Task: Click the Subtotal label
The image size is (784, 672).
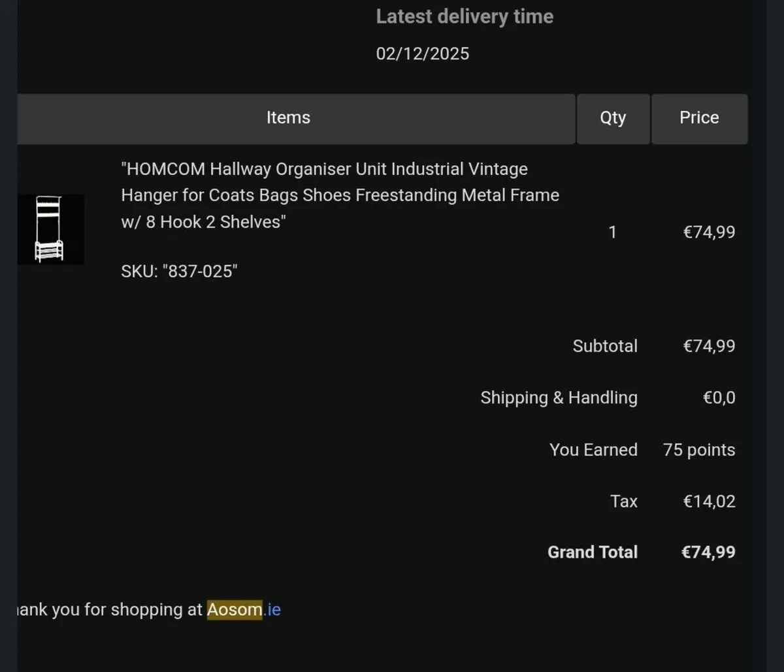Action: click(604, 346)
